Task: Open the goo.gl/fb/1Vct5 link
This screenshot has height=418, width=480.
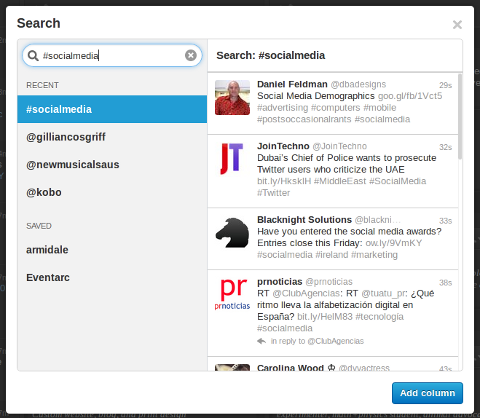Action: pos(410,96)
